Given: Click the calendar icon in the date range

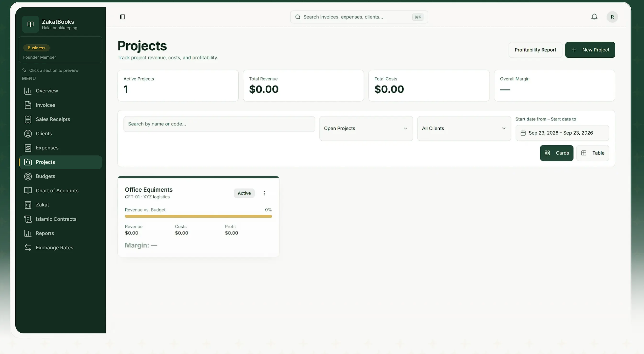Looking at the screenshot, I should (x=523, y=133).
